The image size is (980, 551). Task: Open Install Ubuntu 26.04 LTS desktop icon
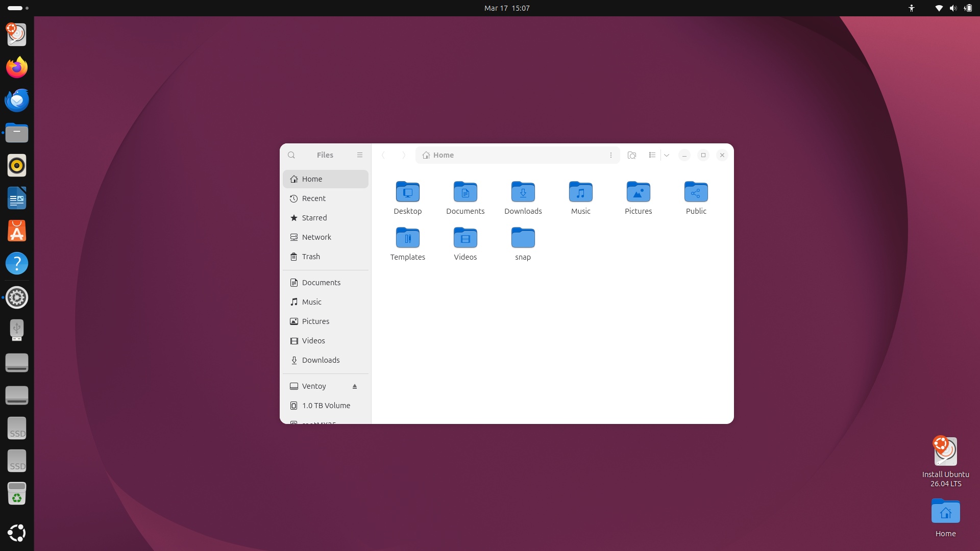point(945,452)
